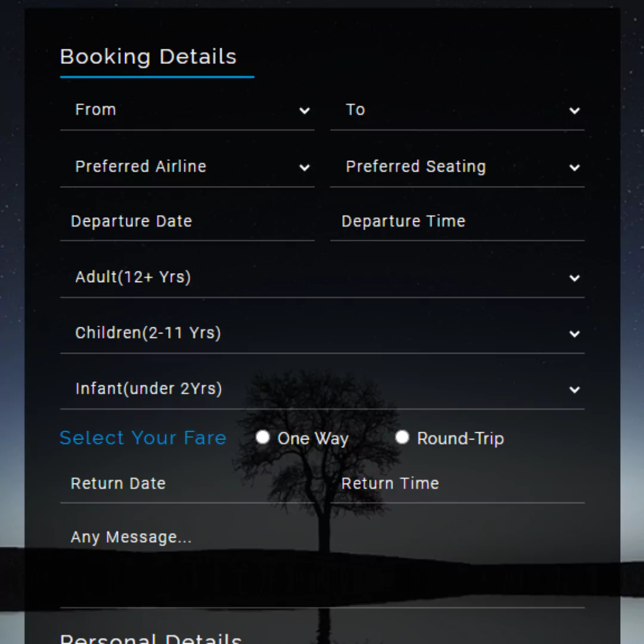Click the chevron arrow beside To
The width and height of the screenshot is (644, 644).
(x=575, y=110)
